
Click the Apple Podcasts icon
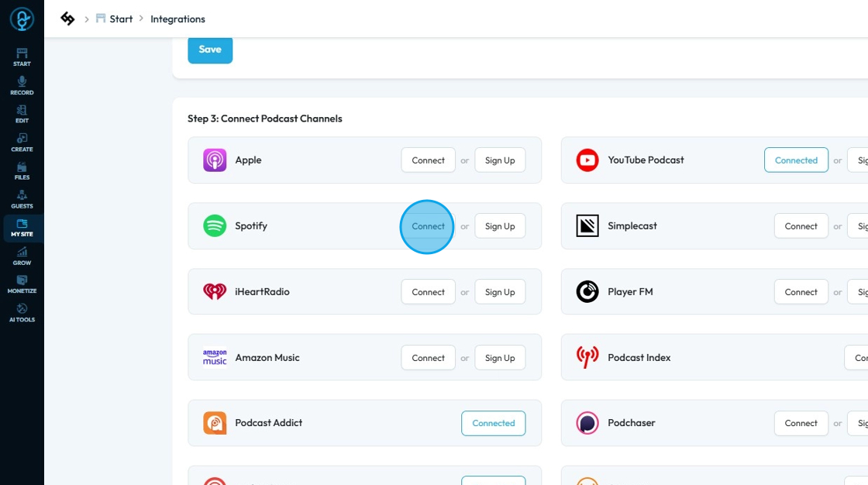[215, 160]
